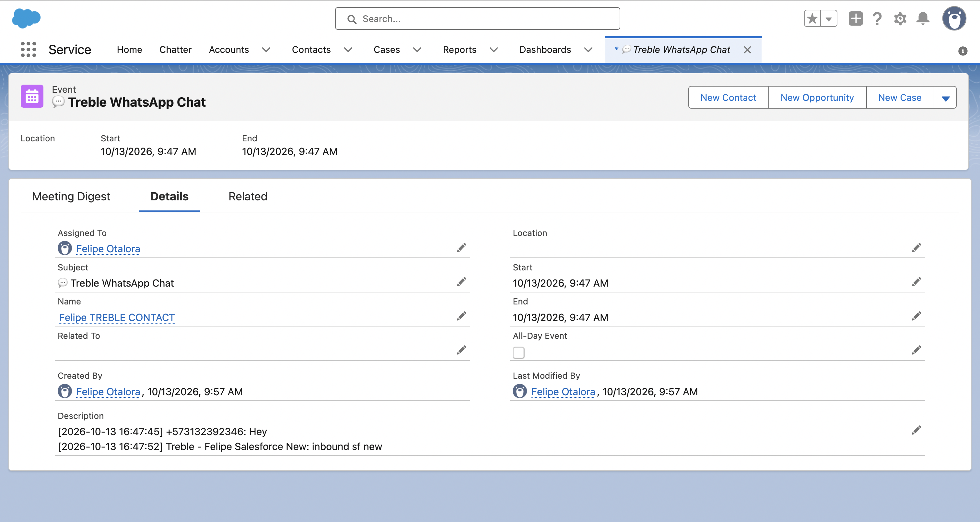Edit the Name field pencil
Viewport: 980px width, 522px height.
461,316
